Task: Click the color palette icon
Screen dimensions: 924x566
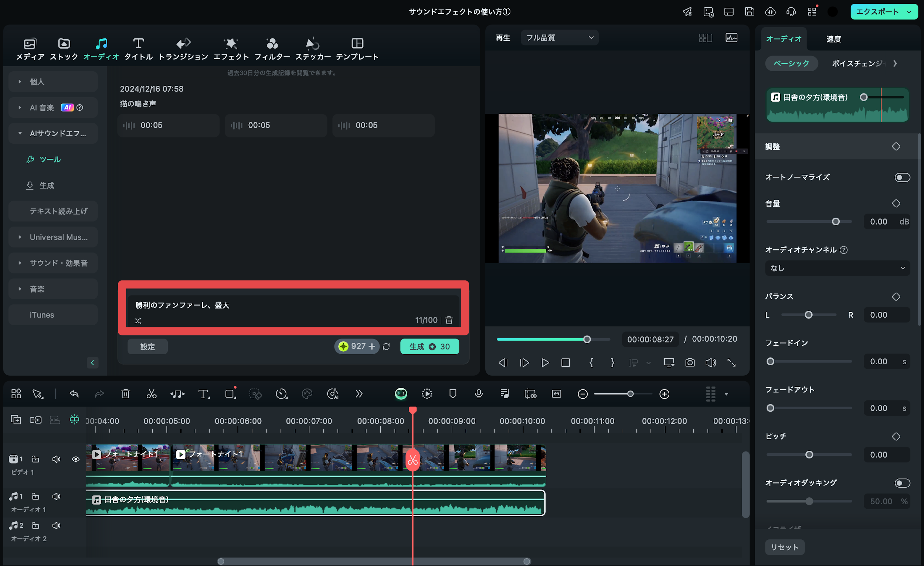Action: tap(307, 393)
